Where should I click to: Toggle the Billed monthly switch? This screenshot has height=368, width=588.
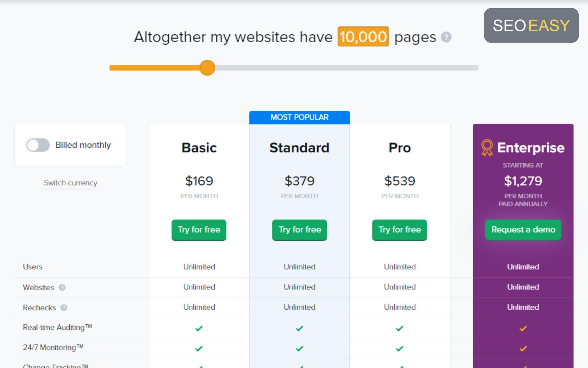click(x=38, y=145)
